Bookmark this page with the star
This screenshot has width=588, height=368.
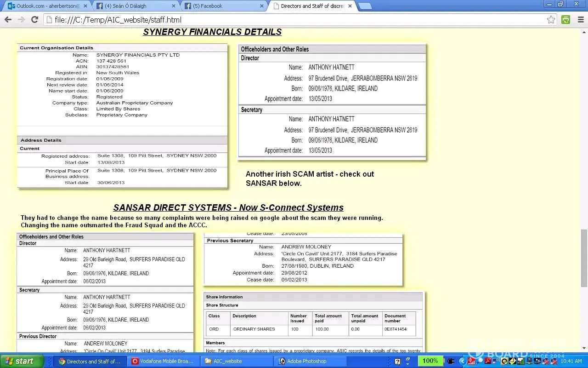(x=551, y=20)
